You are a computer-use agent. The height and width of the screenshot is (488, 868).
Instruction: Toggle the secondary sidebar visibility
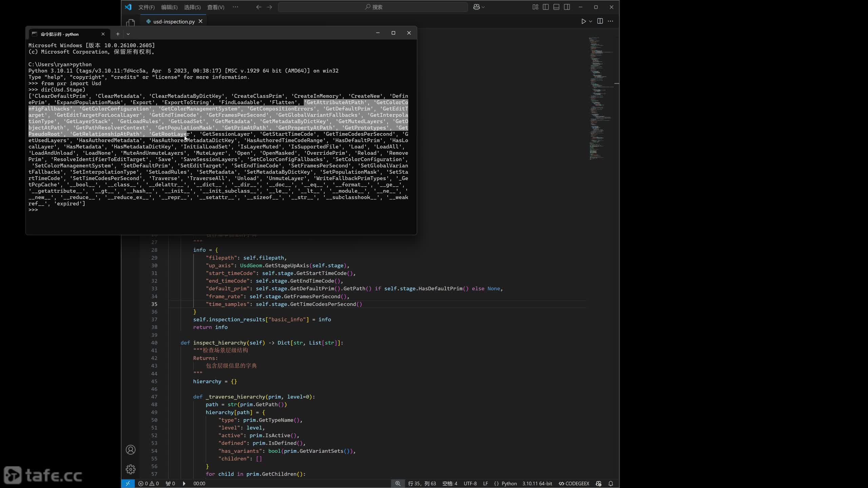(567, 7)
